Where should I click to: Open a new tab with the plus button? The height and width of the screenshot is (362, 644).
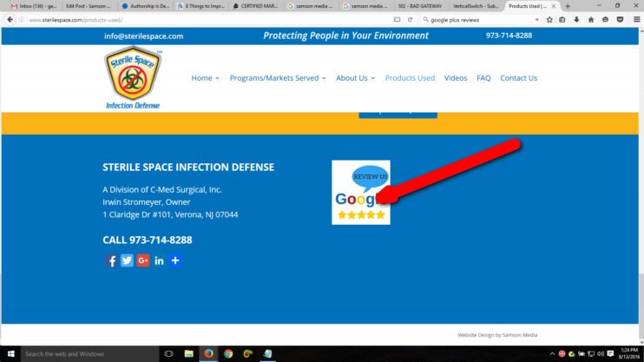pyautogui.click(x=568, y=6)
